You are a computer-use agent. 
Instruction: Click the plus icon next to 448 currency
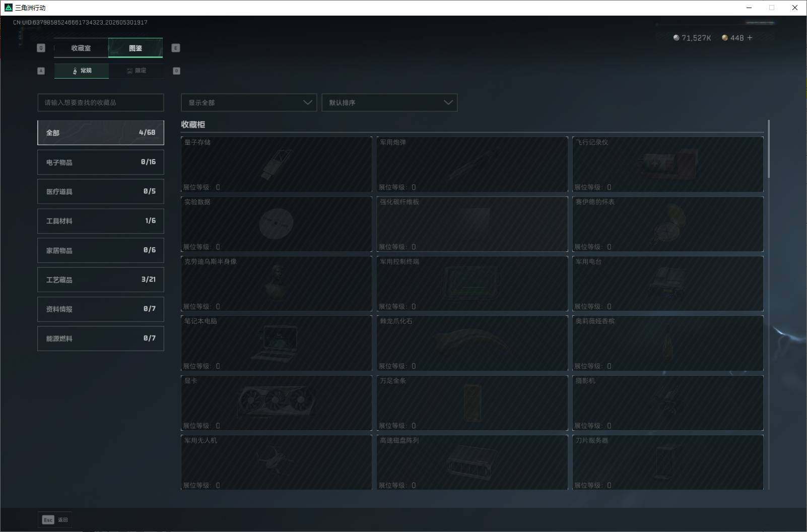pyautogui.click(x=750, y=38)
